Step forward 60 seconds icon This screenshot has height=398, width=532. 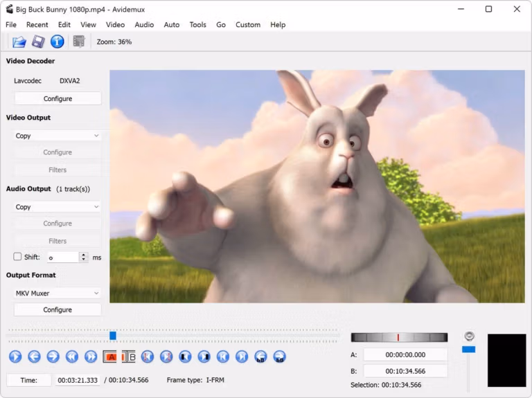pyautogui.click(x=280, y=356)
